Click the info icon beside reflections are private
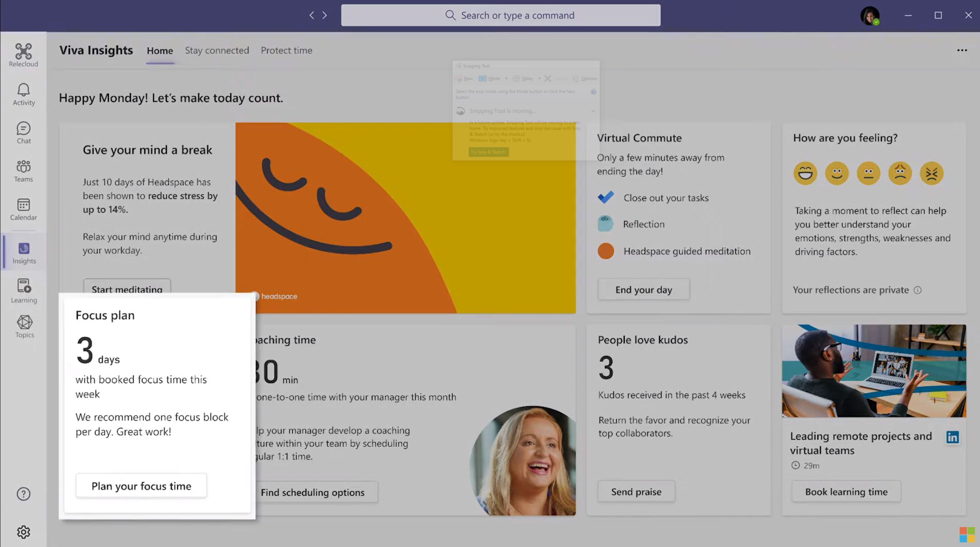The width and height of the screenshot is (980, 547). pyautogui.click(x=918, y=290)
